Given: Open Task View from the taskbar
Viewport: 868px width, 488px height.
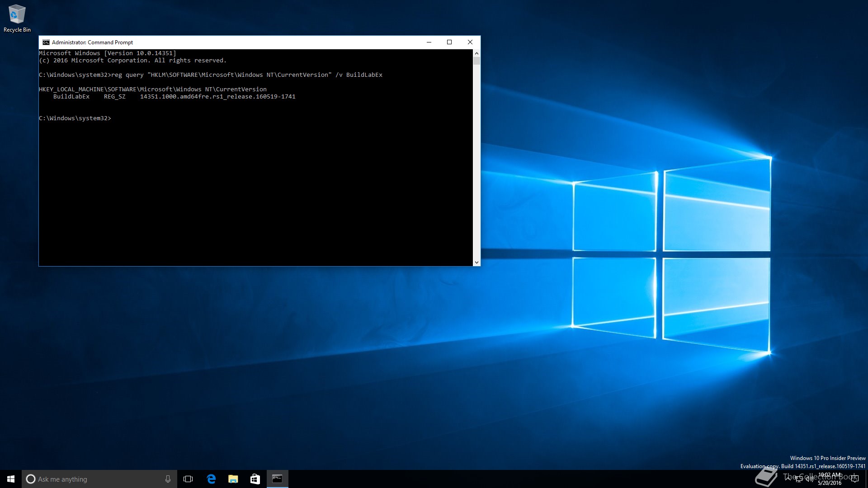Looking at the screenshot, I should 188,479.
